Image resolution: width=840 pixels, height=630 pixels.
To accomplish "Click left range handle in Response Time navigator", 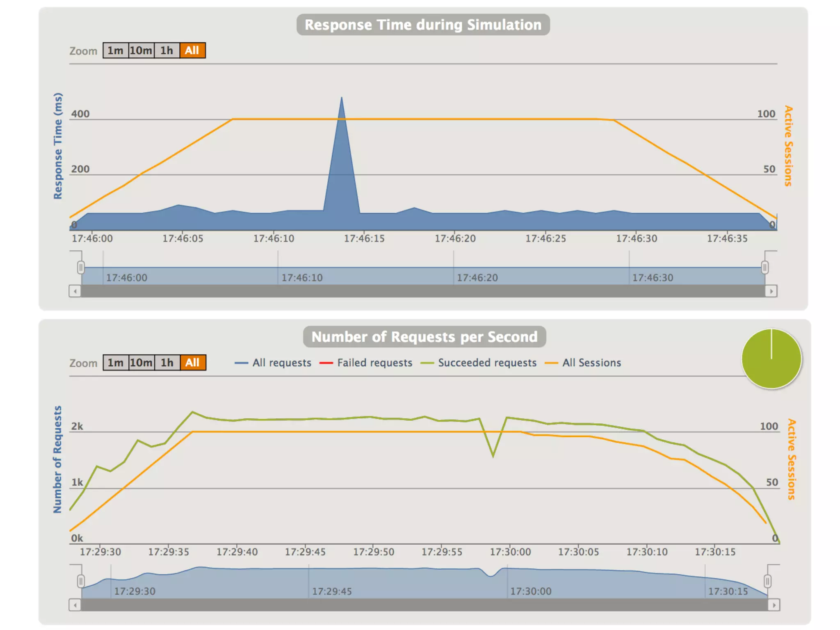I will pos(81,267).
